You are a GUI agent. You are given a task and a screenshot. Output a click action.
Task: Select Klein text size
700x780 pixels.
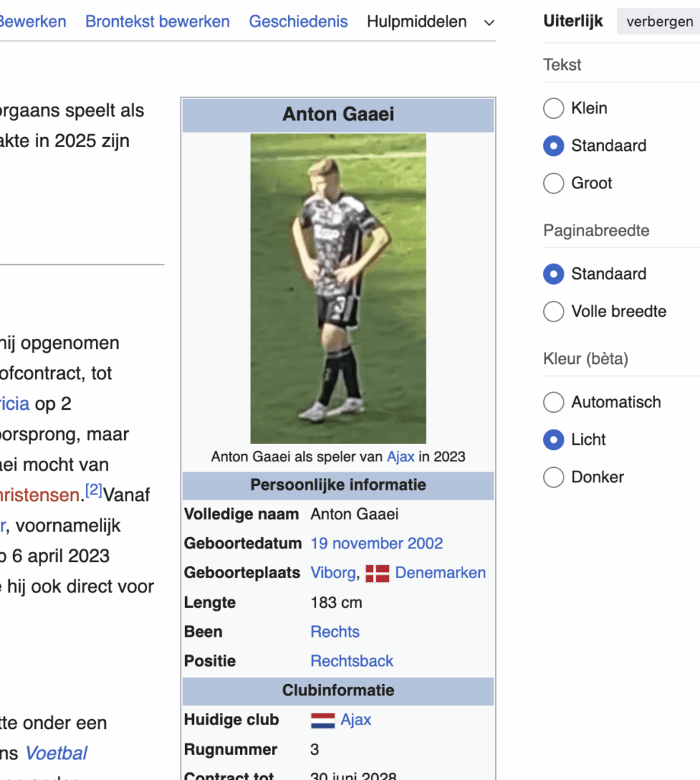(x=554, y=108)
